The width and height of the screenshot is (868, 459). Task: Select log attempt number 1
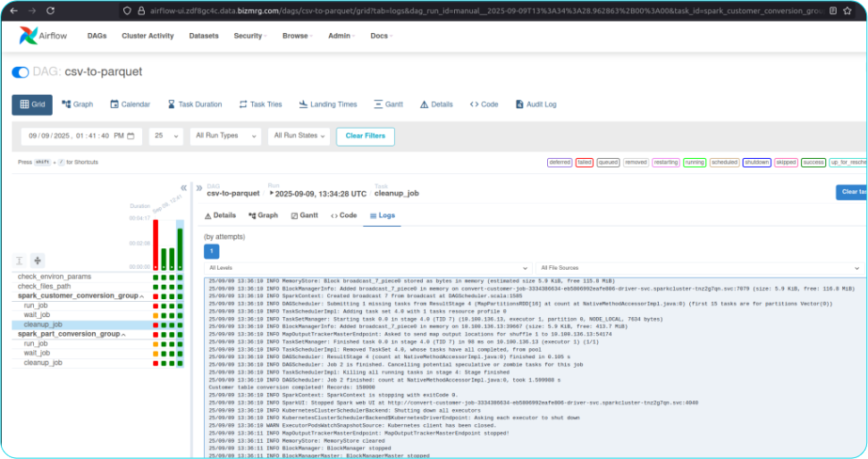pyautogui.click(x=212, y=252)
